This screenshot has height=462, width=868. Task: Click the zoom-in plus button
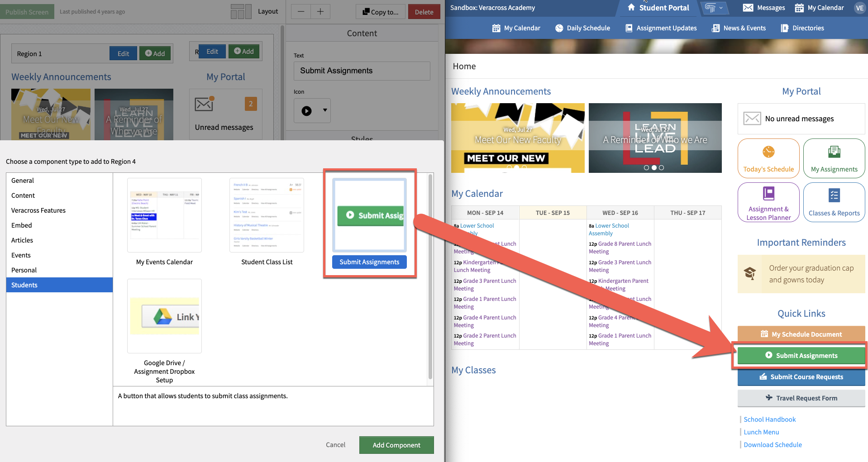click(320, 12)
